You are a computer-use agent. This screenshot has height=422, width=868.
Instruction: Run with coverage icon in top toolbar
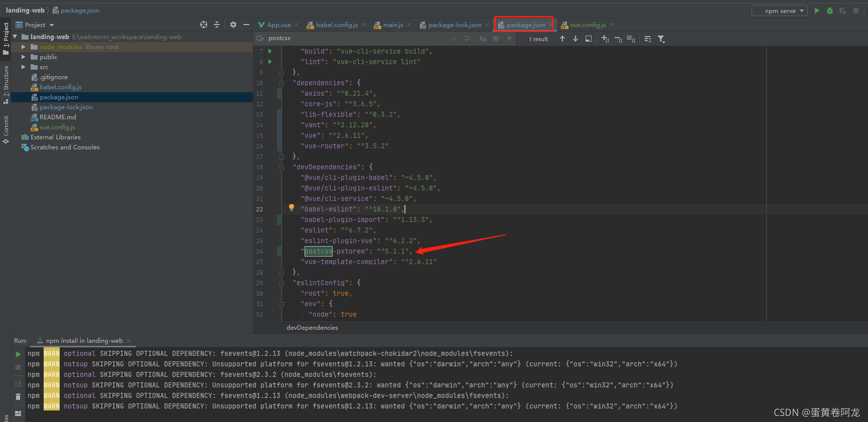(843, 11)
